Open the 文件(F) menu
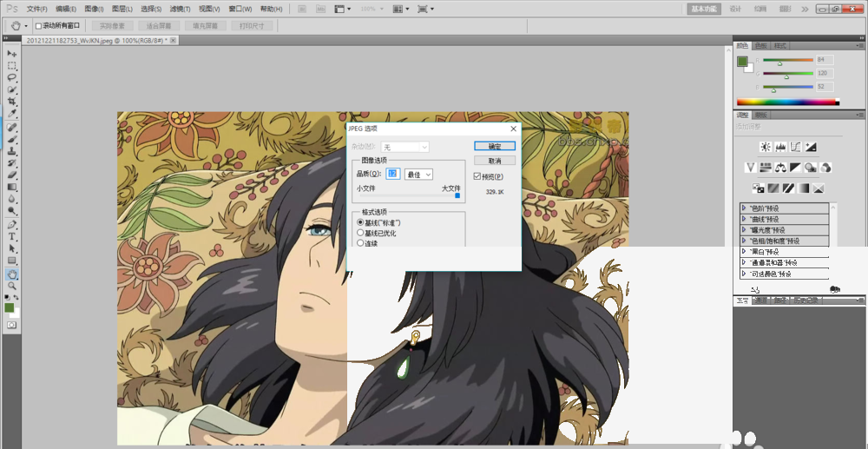 (37, 9)
